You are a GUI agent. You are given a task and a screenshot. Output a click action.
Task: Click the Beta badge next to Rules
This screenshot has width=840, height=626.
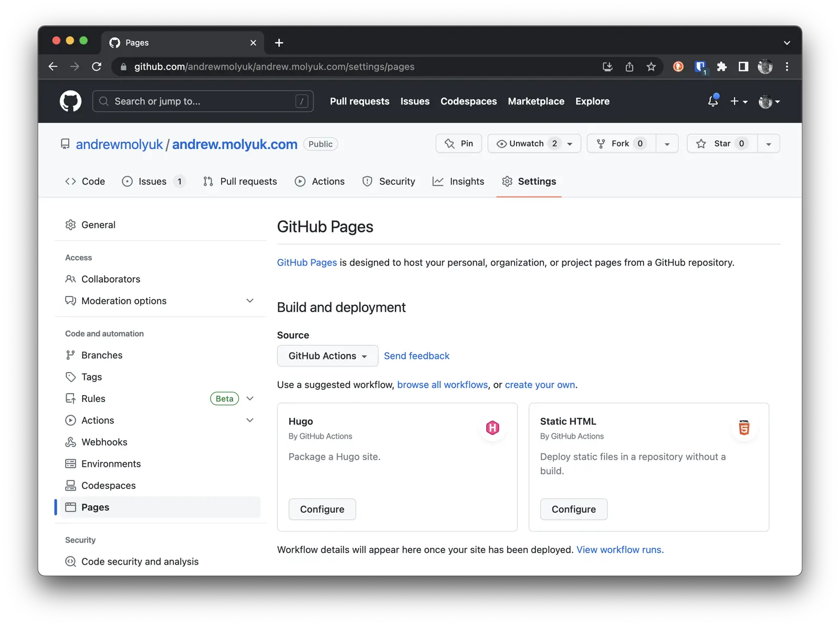point(224,398)
